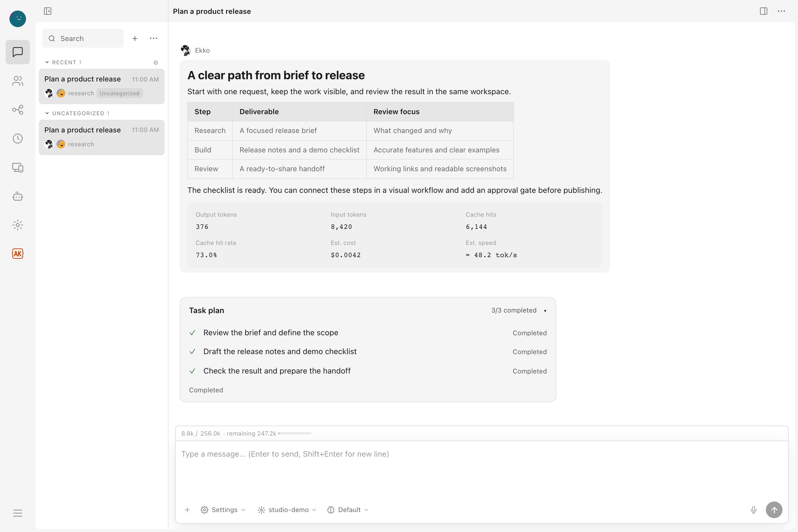Add an attachment with plus icon

[187, 510]
